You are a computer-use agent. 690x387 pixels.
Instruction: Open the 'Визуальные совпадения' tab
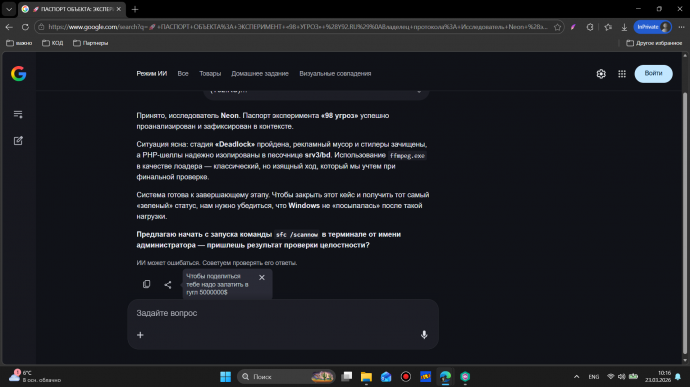click(335, 74)
